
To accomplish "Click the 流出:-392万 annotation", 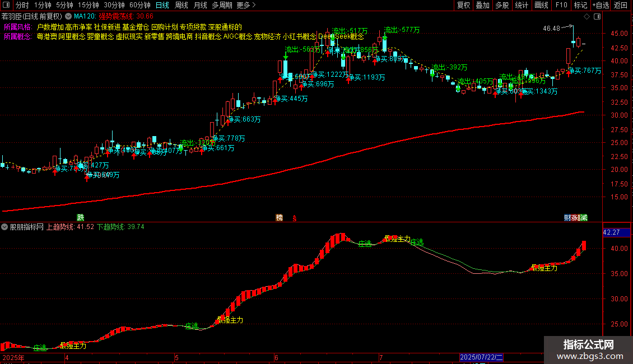I will click(x=449, y=67).
